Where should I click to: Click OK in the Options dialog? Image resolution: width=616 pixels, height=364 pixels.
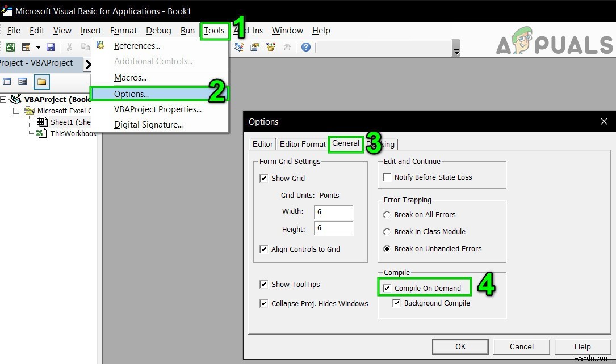coord(460,347)
